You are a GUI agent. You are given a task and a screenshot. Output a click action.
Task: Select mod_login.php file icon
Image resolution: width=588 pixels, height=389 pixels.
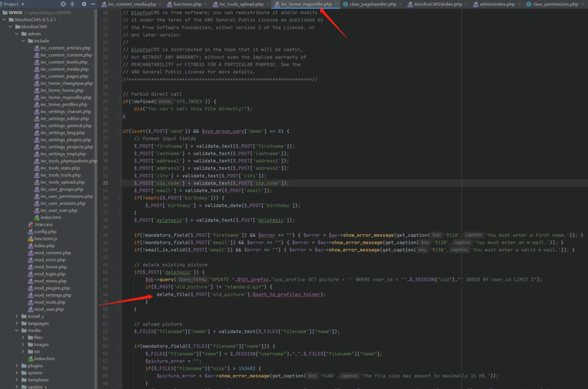coord(31,274)
